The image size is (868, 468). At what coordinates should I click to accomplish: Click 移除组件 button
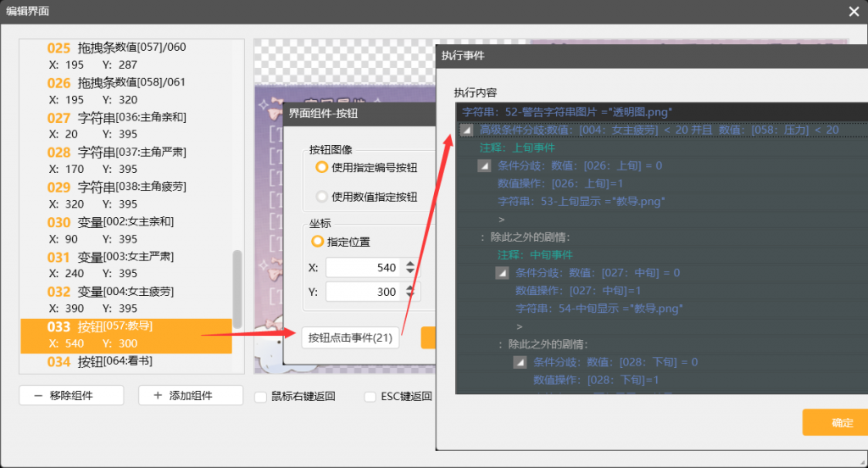71,395
